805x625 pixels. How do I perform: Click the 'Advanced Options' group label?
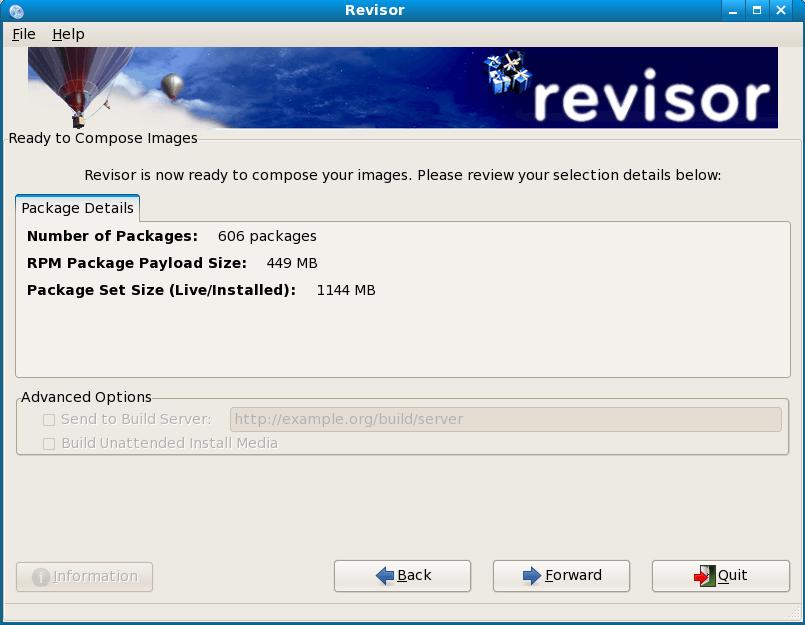[86, 397]
